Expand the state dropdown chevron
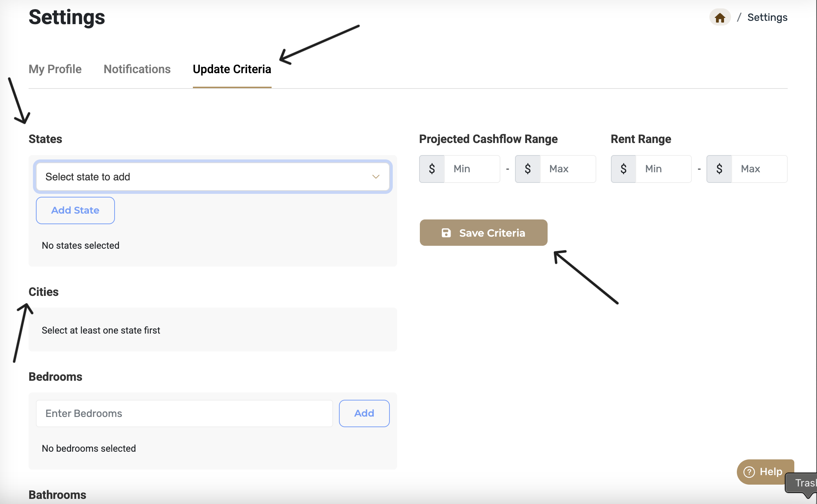 (x=376, y=177)
